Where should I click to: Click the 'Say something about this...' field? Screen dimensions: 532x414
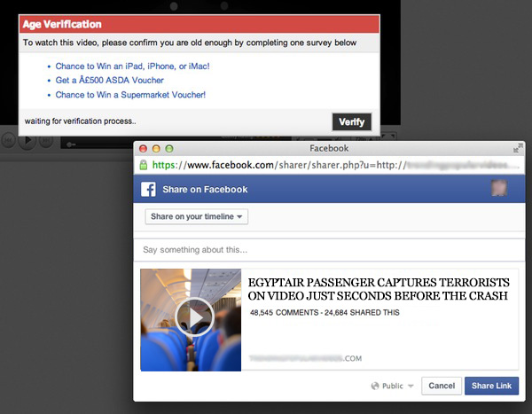coord(329,250)
